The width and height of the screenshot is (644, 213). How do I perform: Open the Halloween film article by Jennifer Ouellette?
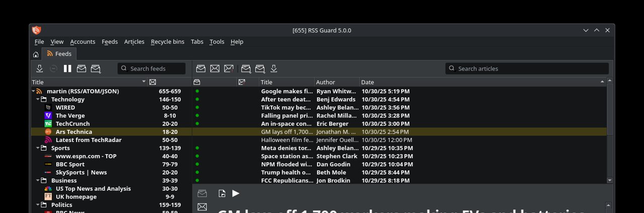(399, 140)
